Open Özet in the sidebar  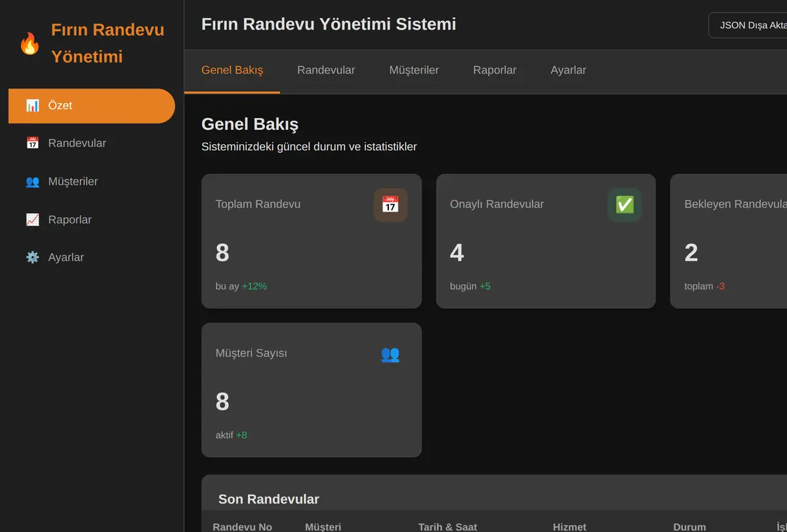(x=92, y=106)
